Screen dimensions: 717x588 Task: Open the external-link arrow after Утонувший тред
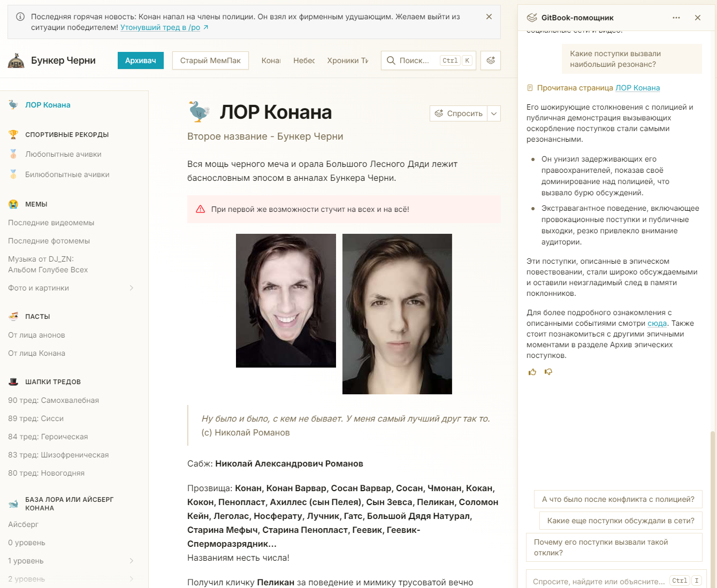[x=206, y=27]
